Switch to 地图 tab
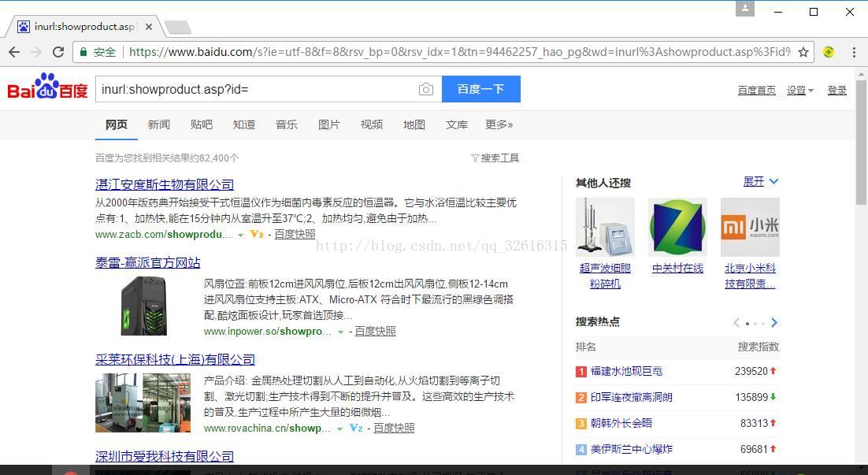This screenshot has height=475, width=868. point(414,124)
